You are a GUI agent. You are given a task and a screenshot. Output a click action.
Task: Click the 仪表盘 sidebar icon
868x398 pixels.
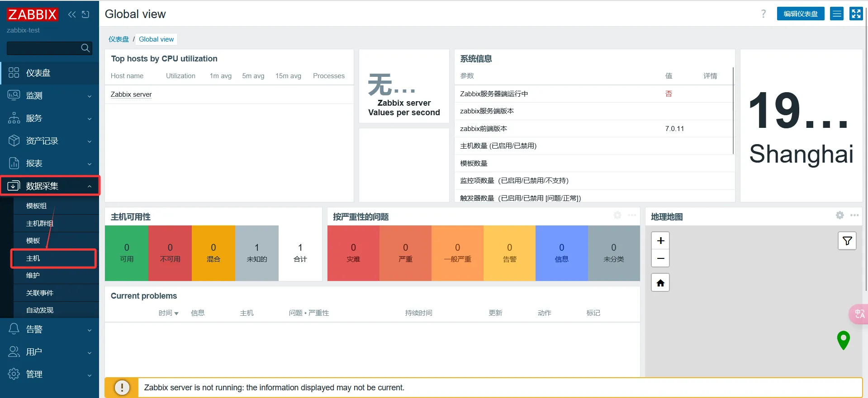(x=14, y=73)
